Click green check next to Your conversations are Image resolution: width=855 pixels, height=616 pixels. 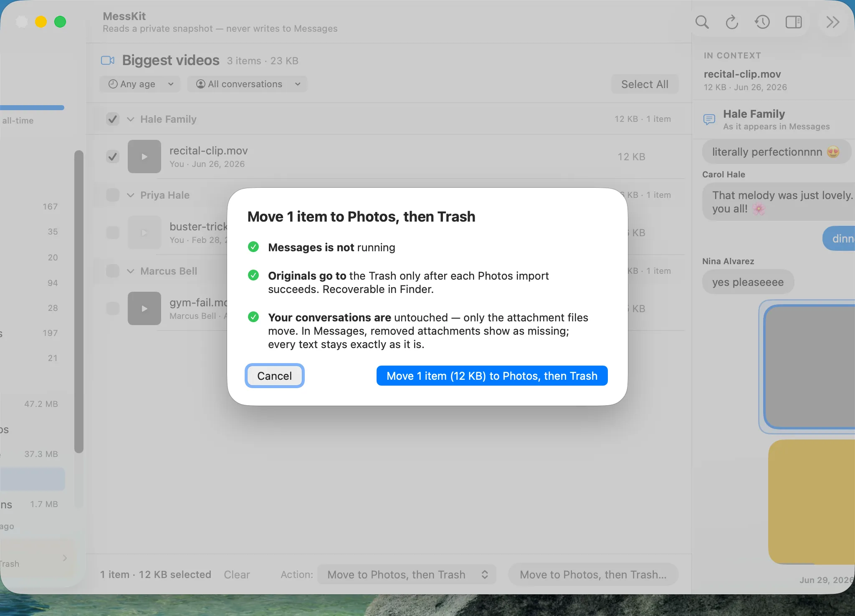(x=253, y=317)
